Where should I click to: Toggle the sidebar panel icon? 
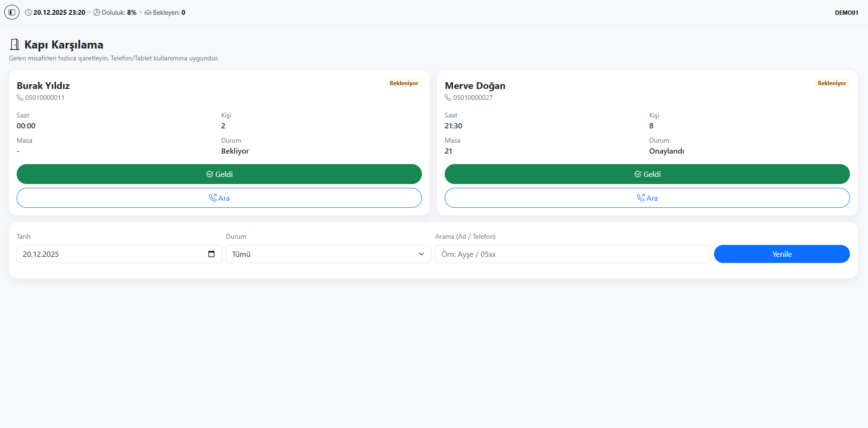tap(12, 12)
